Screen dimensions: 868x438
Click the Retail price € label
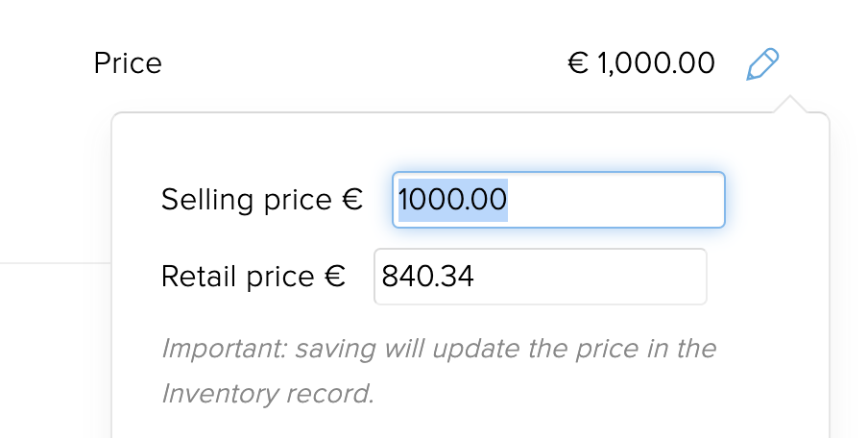point(253,277)
